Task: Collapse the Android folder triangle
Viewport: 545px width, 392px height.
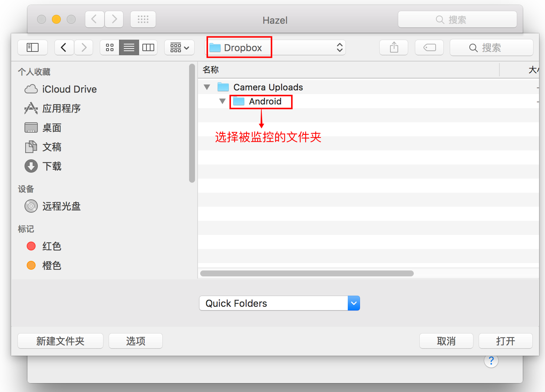Action: [x=222, y=101]
